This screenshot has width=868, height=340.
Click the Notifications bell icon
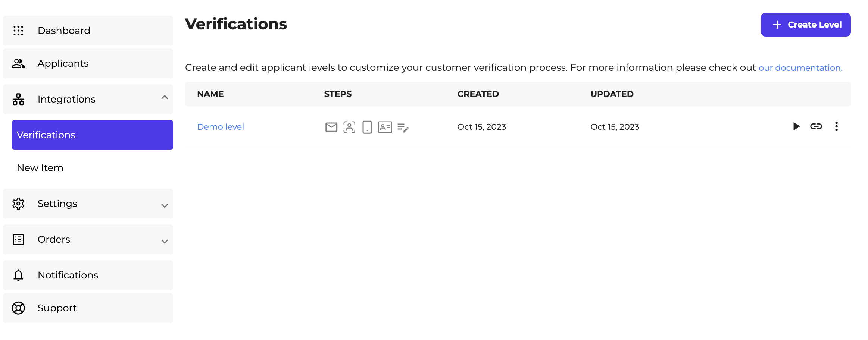[x=18, y=275]
